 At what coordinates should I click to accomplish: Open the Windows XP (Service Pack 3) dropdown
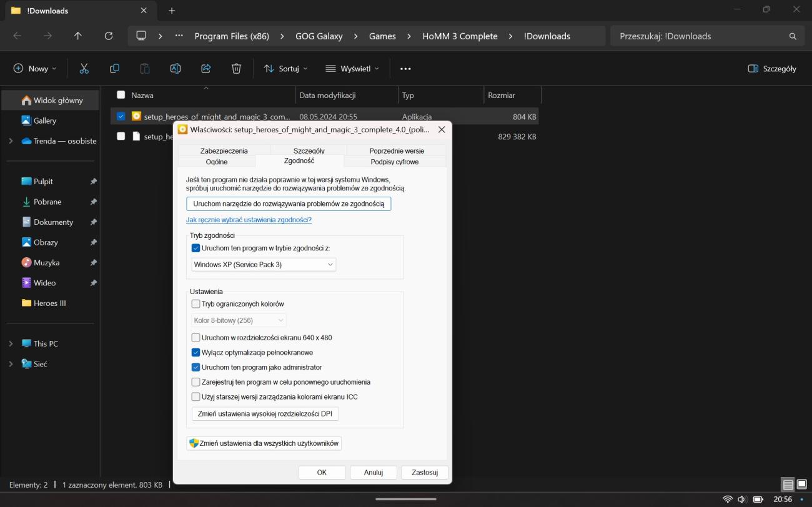[x=264, y=265]
